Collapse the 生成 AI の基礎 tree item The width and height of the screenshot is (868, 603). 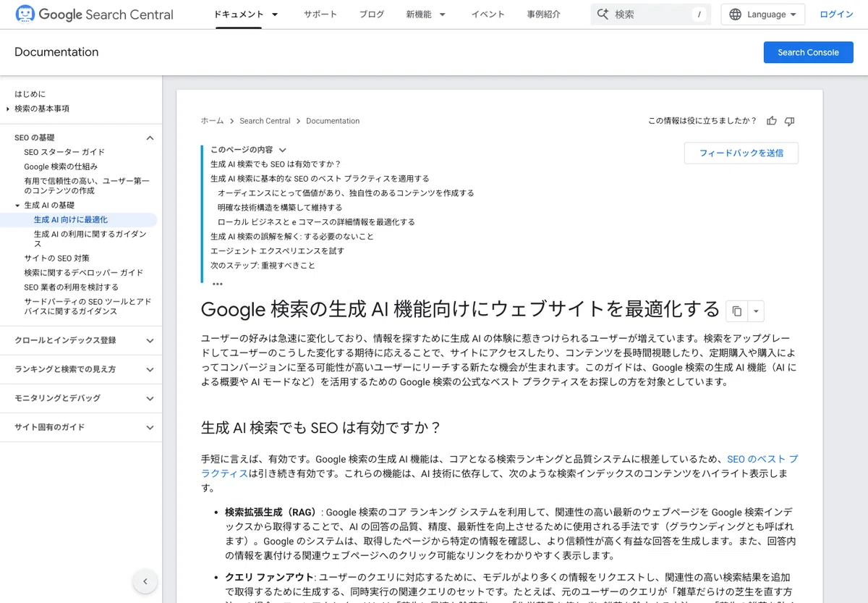click(17, 206)
